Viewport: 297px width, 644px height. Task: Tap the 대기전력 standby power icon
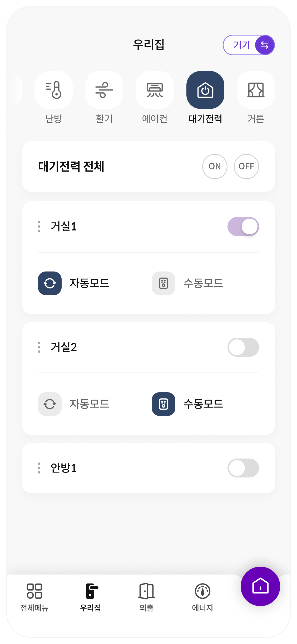(x=205, y=90)
